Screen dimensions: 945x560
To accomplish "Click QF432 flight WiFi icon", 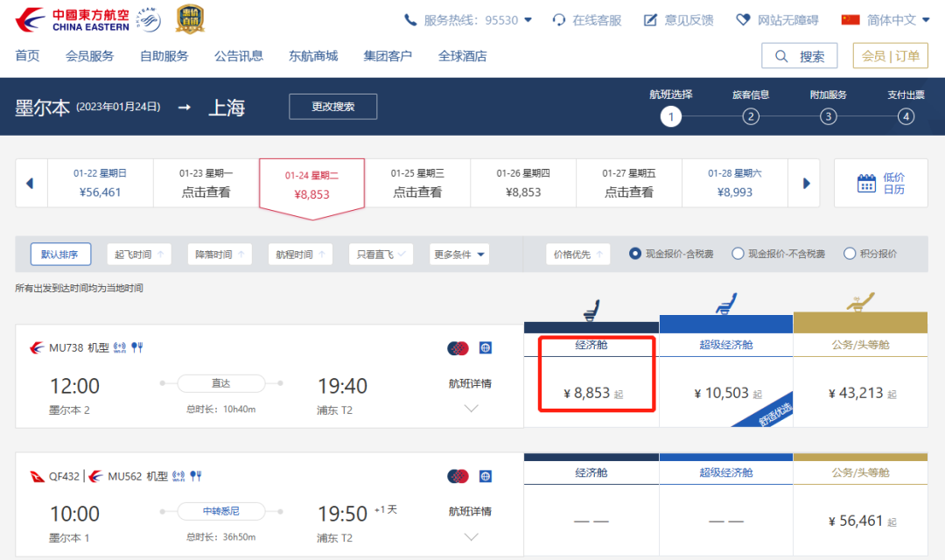I will 178,476.
